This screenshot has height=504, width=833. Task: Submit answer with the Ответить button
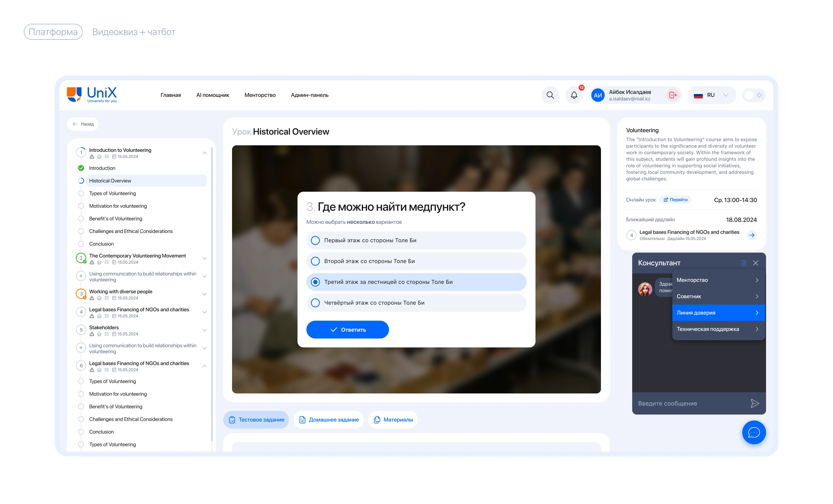coord(347,330)
